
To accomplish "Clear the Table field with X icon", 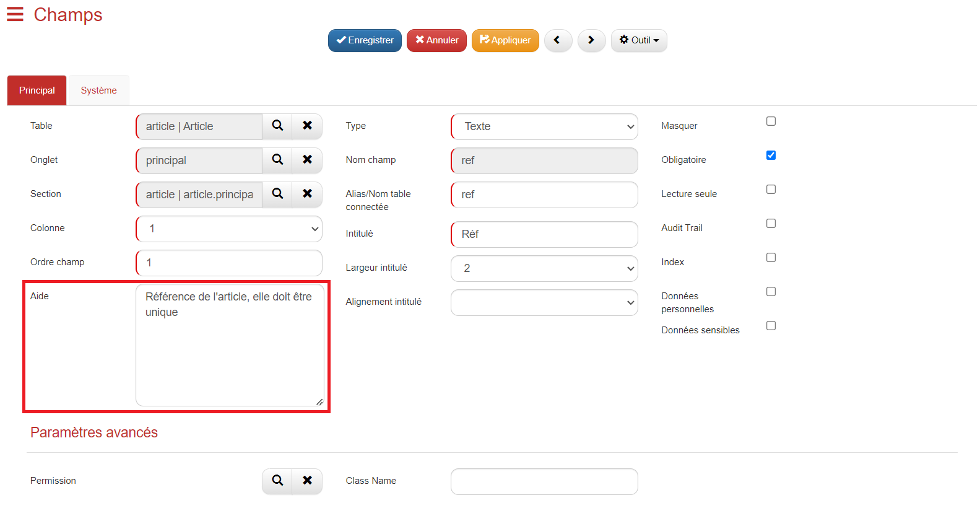I will pos(307,126).
